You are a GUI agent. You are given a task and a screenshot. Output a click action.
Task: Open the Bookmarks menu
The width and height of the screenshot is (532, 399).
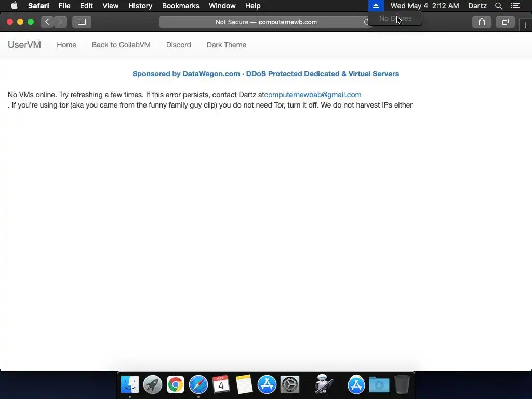(x=180, y=6)
